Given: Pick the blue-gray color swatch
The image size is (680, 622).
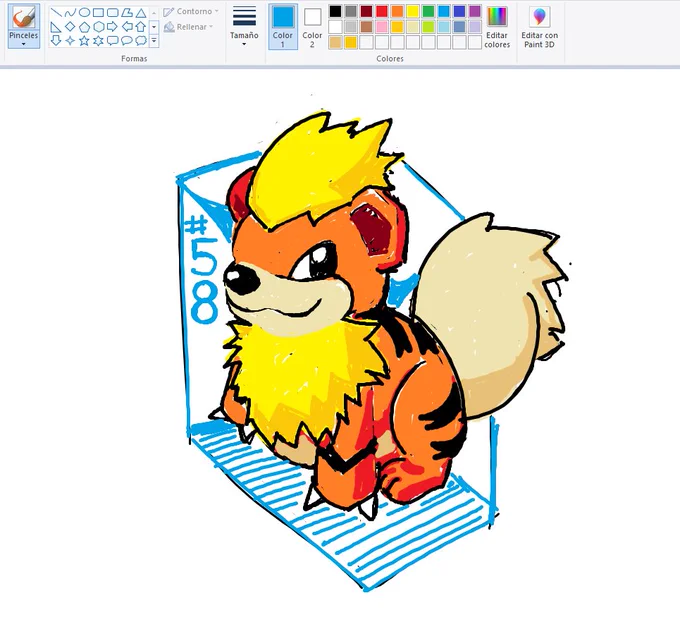Looking at the screenshot, I should coord(460,27).
